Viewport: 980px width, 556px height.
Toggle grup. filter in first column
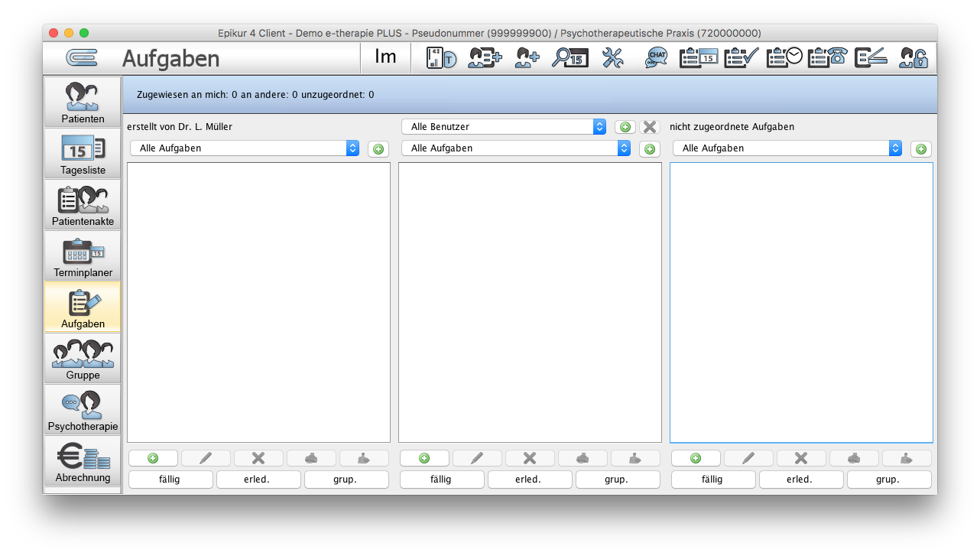[x=346, y=480]
